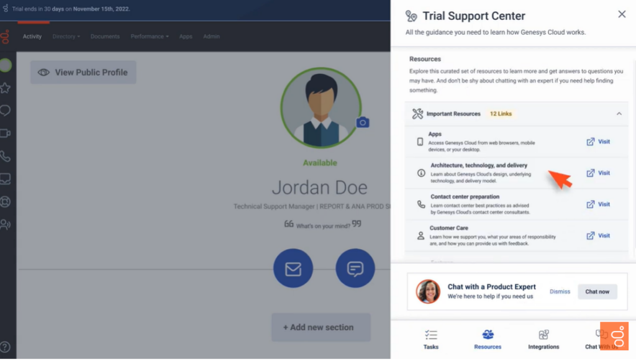Open the inbox icon in sidebar
Screen dimensions: 636x364
[x=5, y=179]
